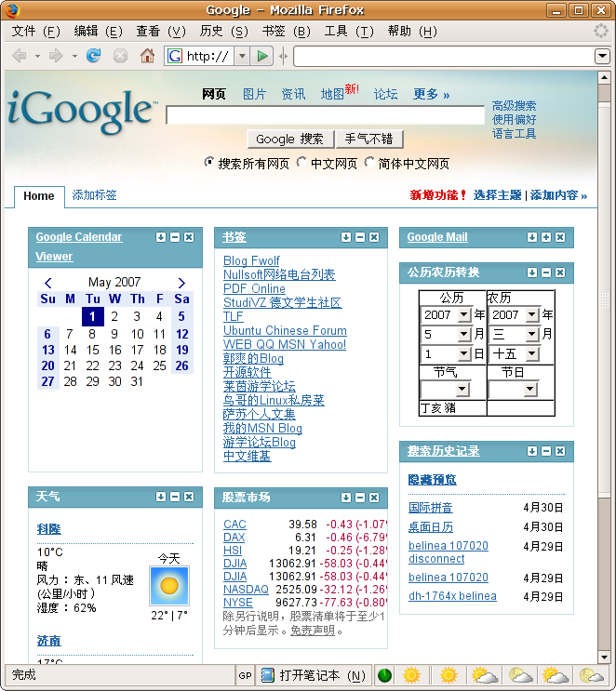This screenshot has height=691, width=616.
Task: Open the 农历 year 2007 dropdown
Action: [x=531, y=314]
